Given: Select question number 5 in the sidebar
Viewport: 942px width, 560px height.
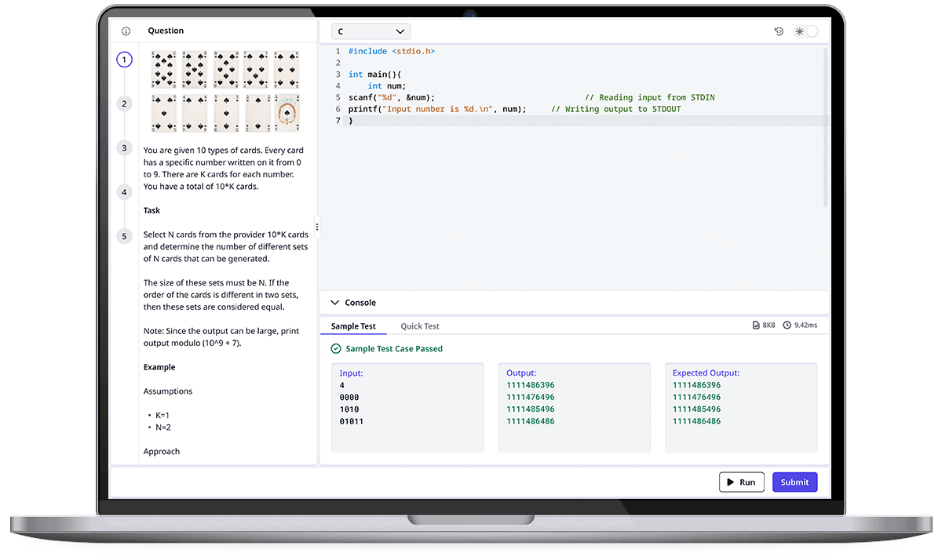Looking at the screenshot, I should [x=124, y=235].
